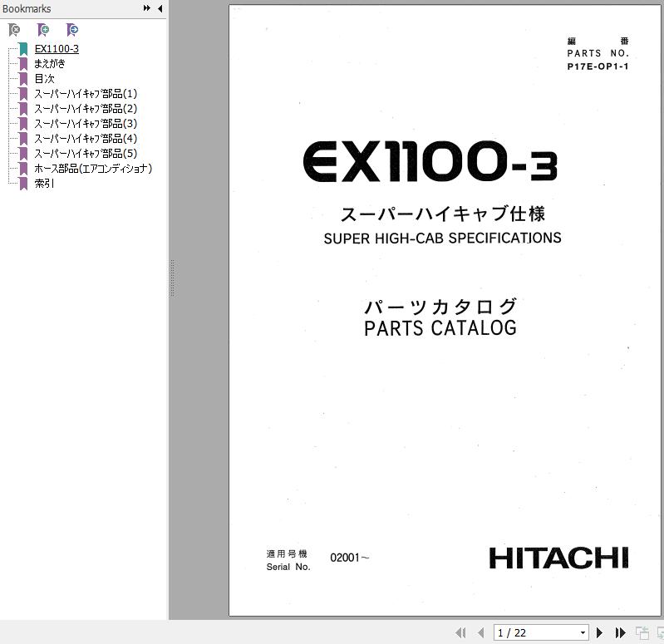Select bookmark スーパーハイキャブ部品(3)
The height and width of the screenshot is (644, 664).
coord(86,124)
